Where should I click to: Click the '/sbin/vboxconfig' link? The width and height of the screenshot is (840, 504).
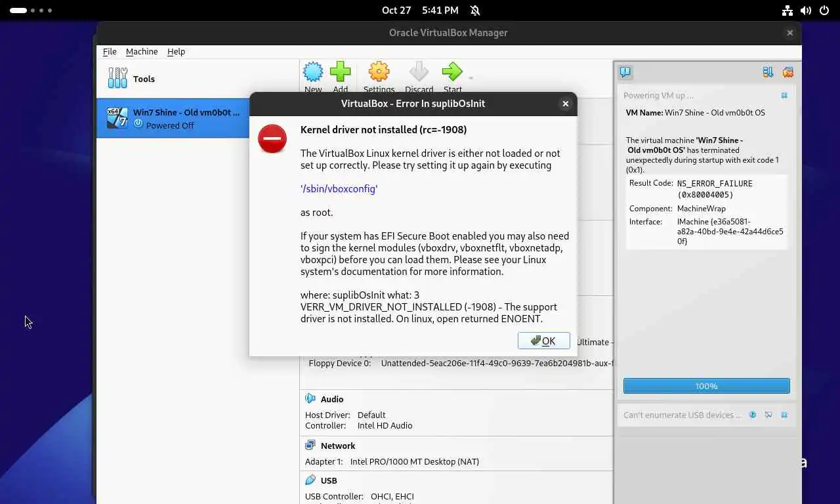tap(339, 189)
